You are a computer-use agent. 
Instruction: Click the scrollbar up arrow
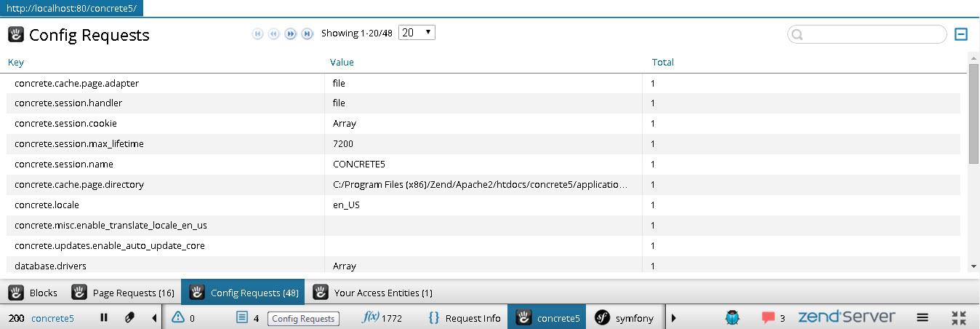coord(974,58)
